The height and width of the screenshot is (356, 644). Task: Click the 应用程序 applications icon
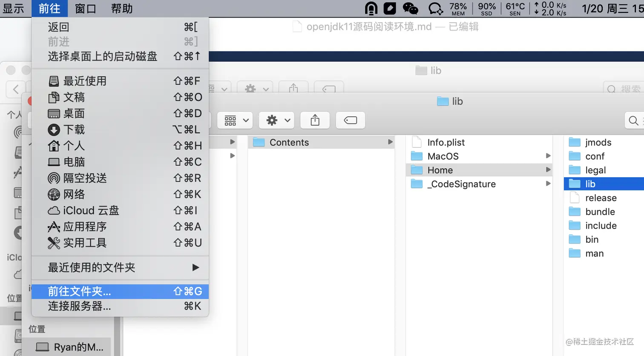[54, 227]
